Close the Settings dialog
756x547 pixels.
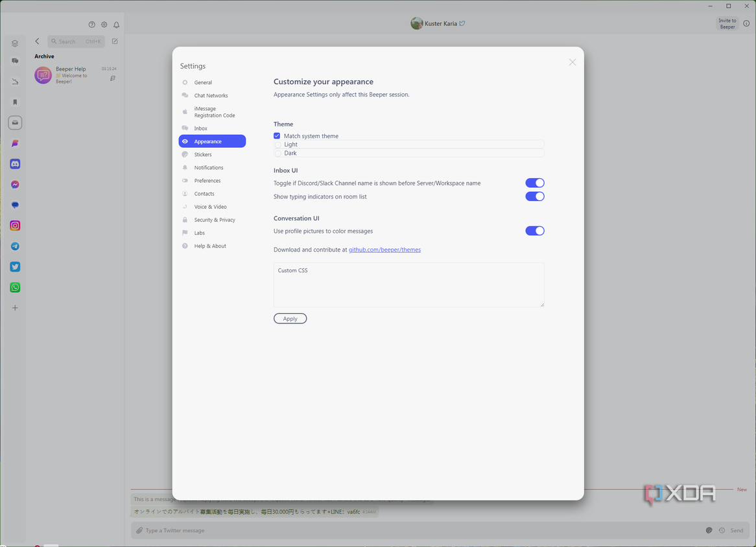tap(573, 62)
